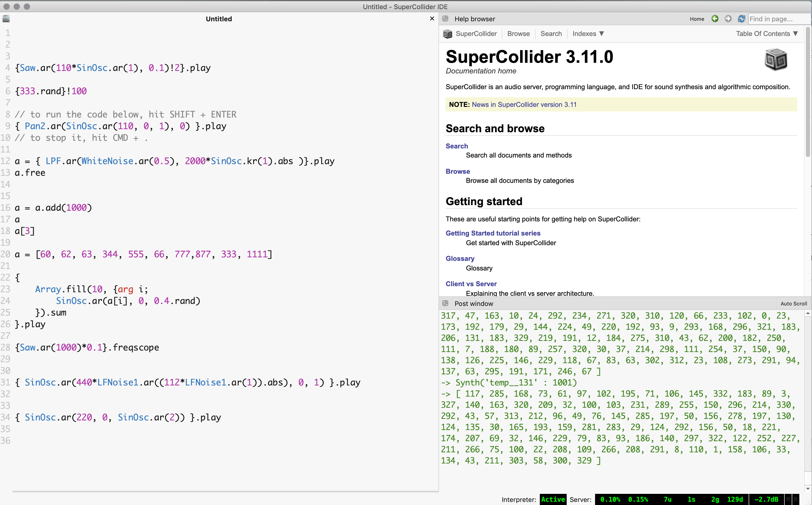Image resolution: width=812 pixels, height=505 pixels.
Task: Open the Table Of Contents dropdown
Action: pos(767,33)
